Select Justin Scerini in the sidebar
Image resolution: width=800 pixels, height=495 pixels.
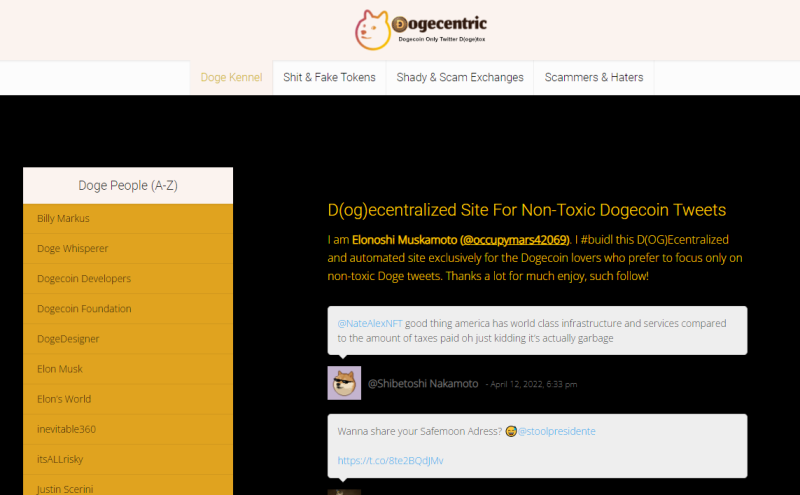click(x=128, y=487)
